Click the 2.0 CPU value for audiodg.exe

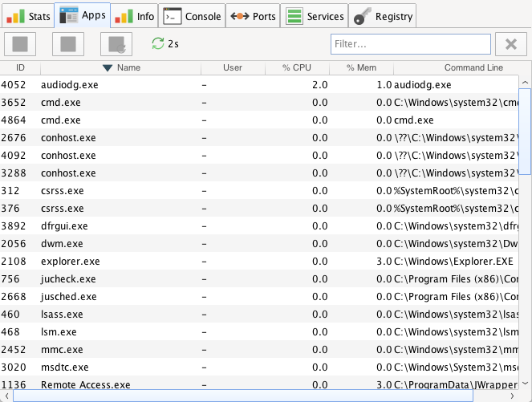[x=319, y=85]
